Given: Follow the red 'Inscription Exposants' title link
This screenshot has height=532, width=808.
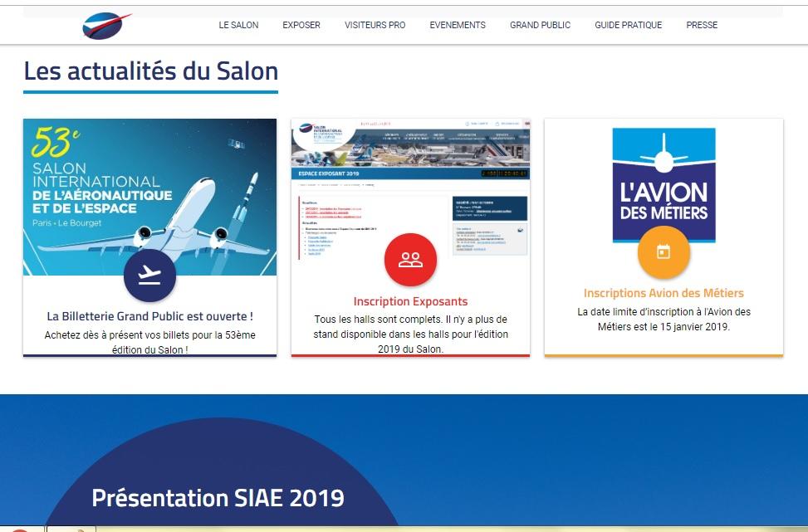Looking at the screenshot, I should point(410,301).
